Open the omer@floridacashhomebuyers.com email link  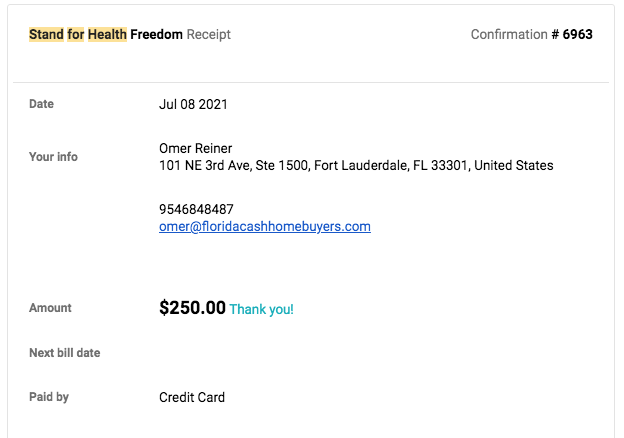(x=265, y=226)
